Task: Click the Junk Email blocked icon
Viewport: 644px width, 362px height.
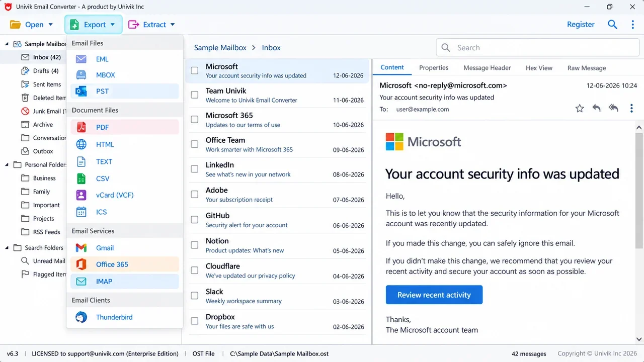Action: click(25, 111)
